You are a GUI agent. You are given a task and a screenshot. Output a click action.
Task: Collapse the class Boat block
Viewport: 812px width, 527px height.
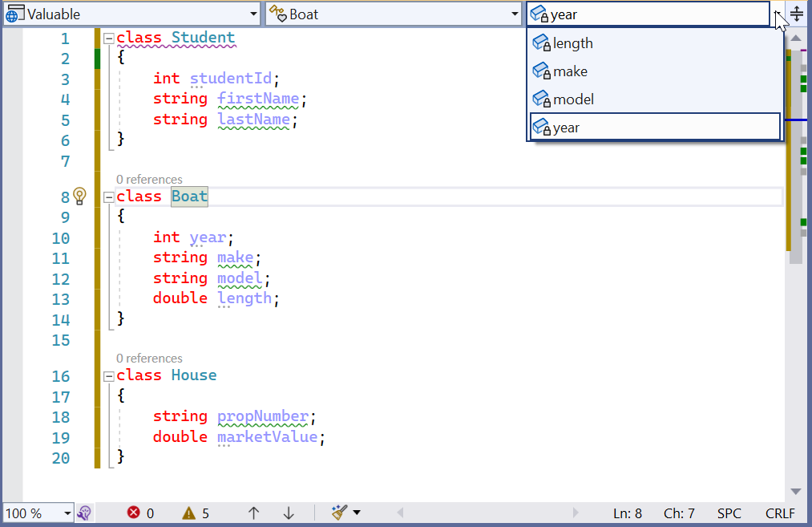tap(109, 197)
